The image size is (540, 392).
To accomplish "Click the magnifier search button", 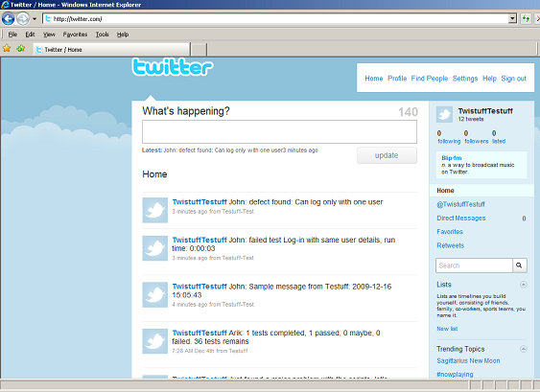I will (519, 265).
